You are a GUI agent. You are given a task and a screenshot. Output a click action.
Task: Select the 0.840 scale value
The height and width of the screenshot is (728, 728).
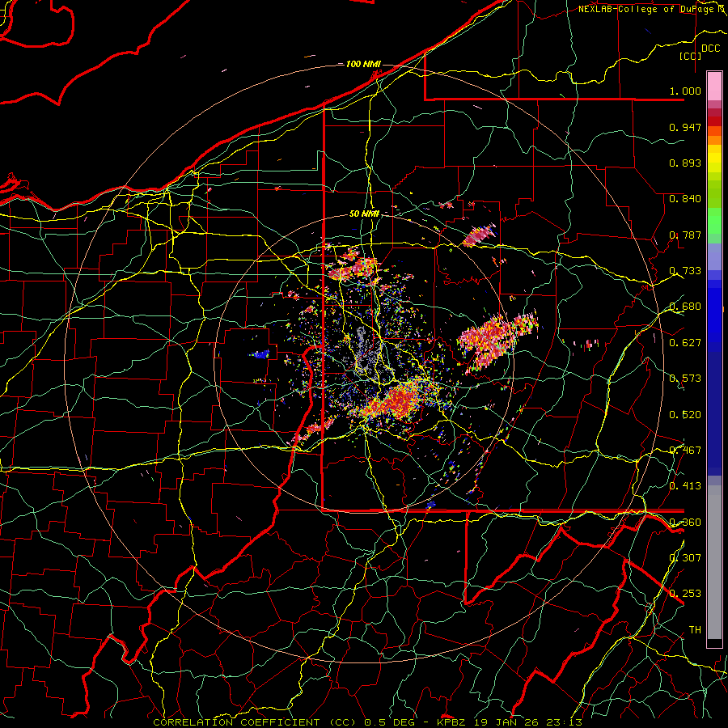[685, 199]
